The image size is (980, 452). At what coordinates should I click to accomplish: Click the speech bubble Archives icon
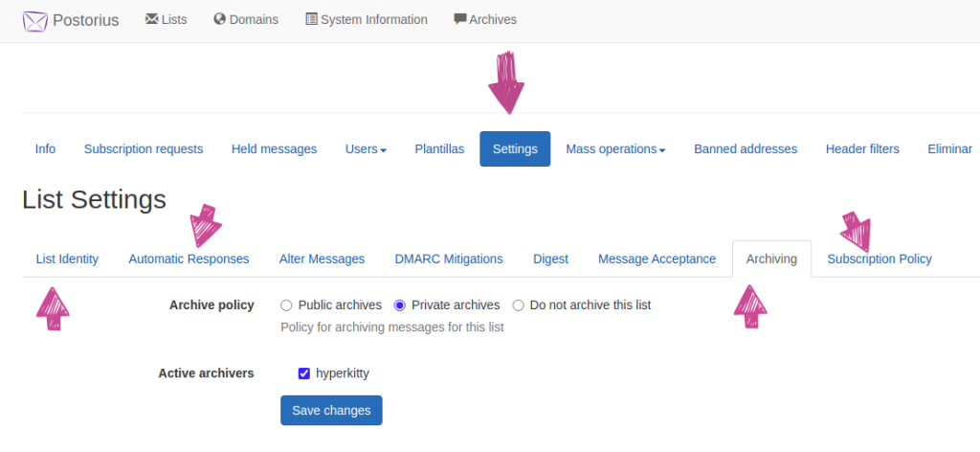tap(460, 19)
